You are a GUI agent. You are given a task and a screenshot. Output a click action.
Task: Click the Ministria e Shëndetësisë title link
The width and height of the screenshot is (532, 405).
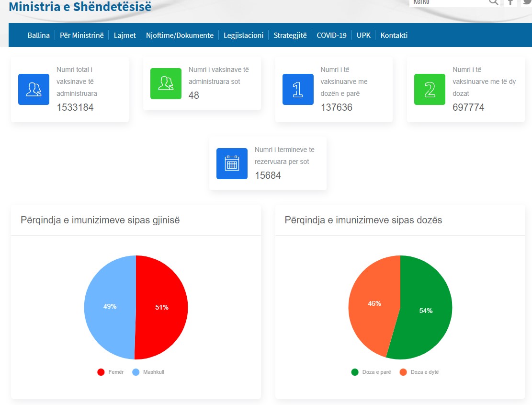tap(80, 7)
